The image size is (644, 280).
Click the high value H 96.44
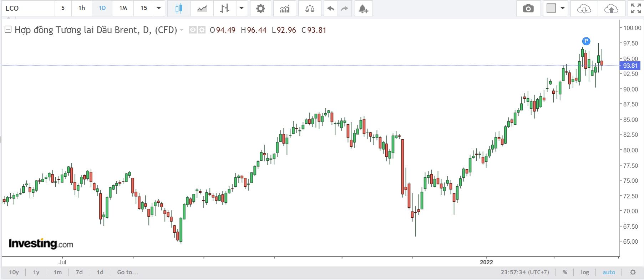click(x=254, y=30)
